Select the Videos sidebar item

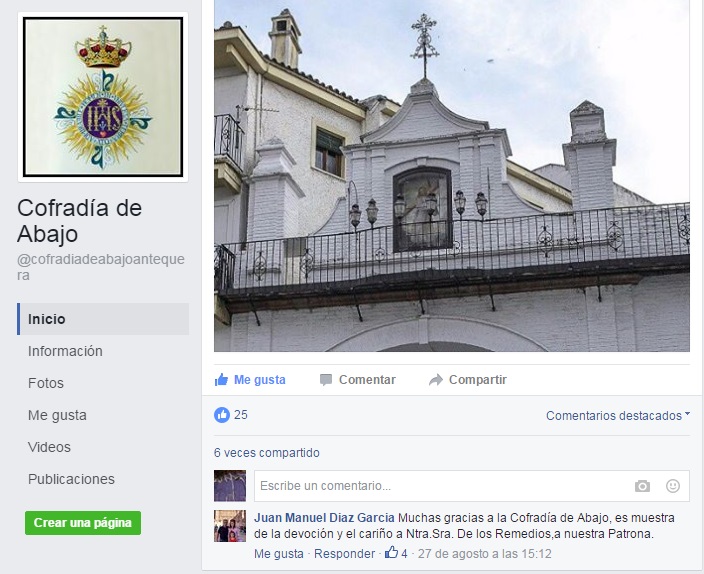[x=49, y=447]
